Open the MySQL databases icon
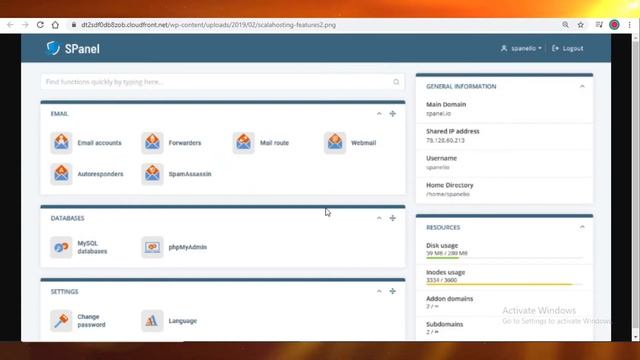Screen dimensions: 640x360 pos(61,247)
